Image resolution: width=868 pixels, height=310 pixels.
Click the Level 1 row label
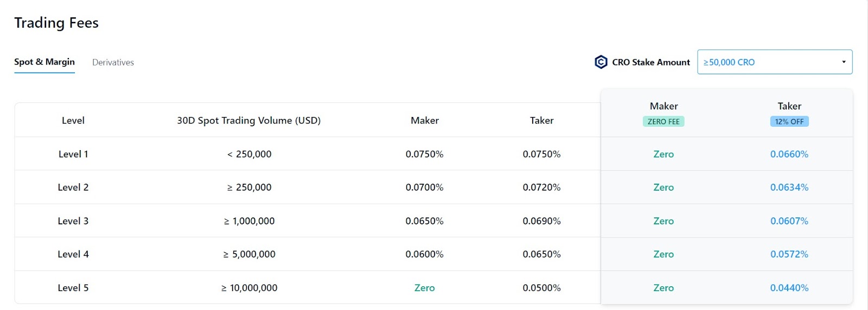73,154
